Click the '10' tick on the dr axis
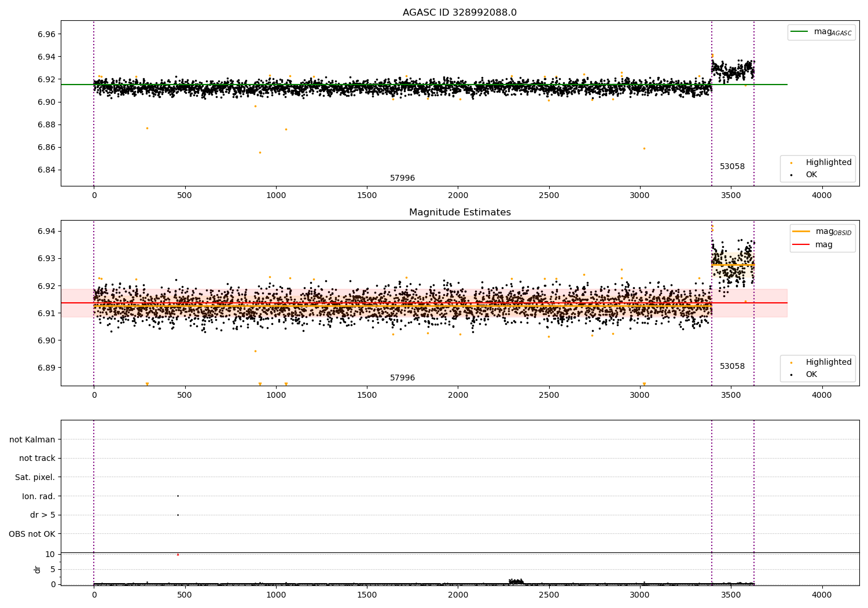The height and width of the screenshot is (608, 868). (x=50, y=554)
